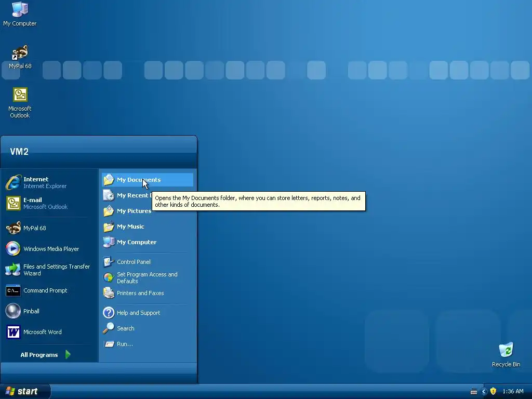Viewport: 532px width, 399px height.
Task: Select the Microsoft Outlook desktop icon
Action: click(20, 103)
